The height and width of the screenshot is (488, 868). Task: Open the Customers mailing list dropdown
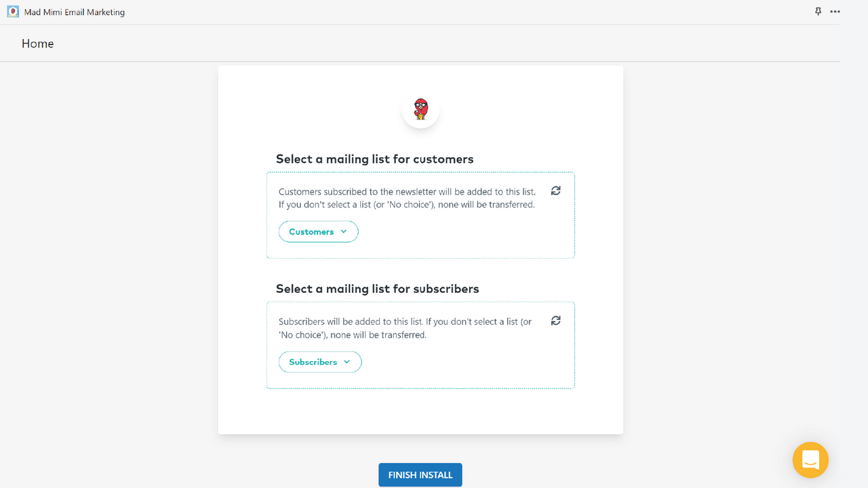click(318, 231)
